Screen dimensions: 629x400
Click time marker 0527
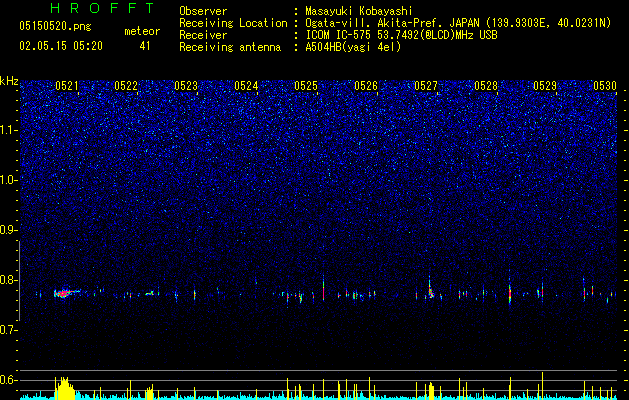[426, 86]
